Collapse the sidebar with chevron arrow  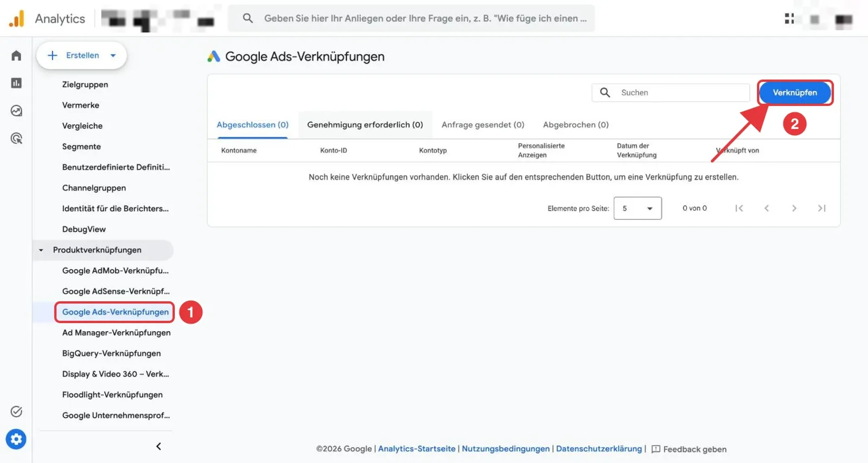pyautogui.click(x=158, y=447)
